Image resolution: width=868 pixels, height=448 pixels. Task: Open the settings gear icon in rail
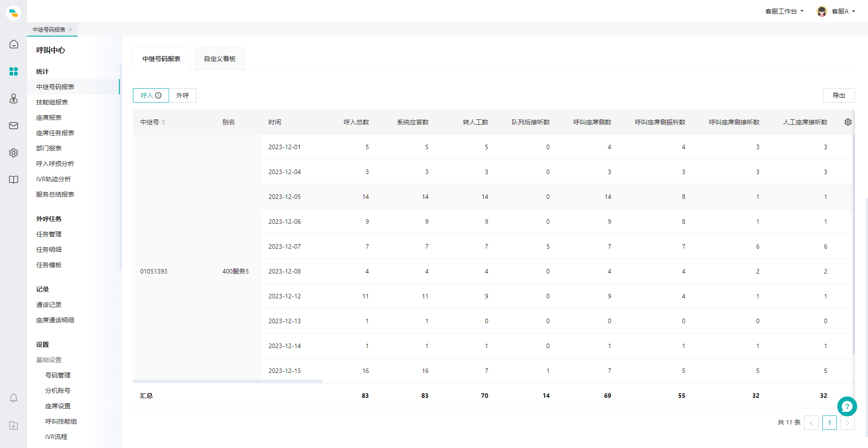tap(14, 153)
